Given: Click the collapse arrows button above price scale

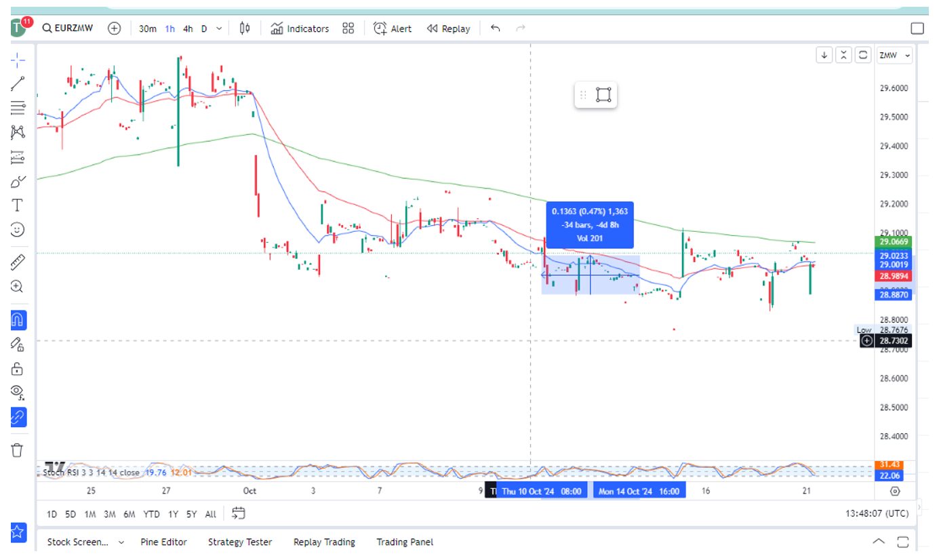Looking at the screenshot, I should [843, 56].
